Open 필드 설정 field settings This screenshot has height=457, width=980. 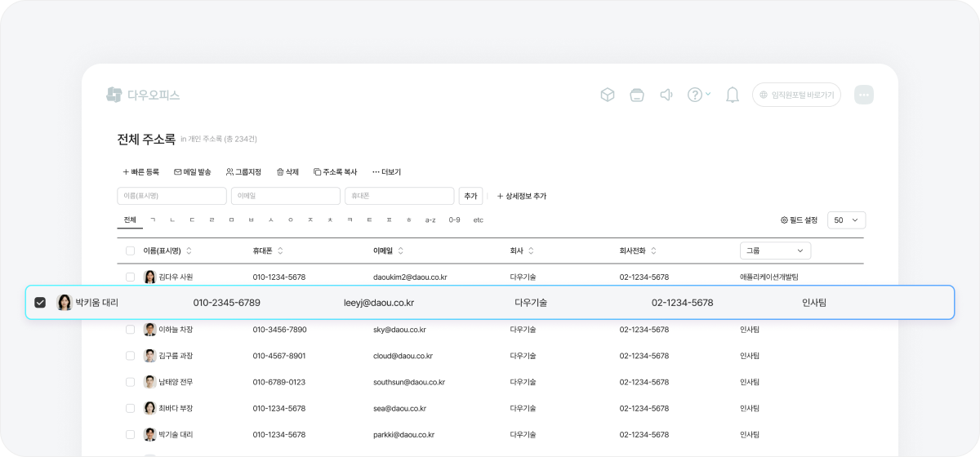[x=799, y=220]
